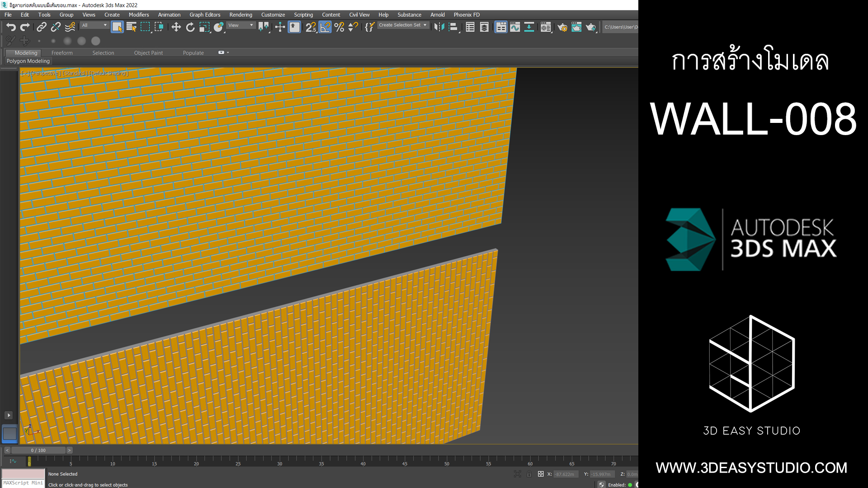Open Render Setup teapot icon
This screenshot has height=488, width=868.
[x=562, y=27]
